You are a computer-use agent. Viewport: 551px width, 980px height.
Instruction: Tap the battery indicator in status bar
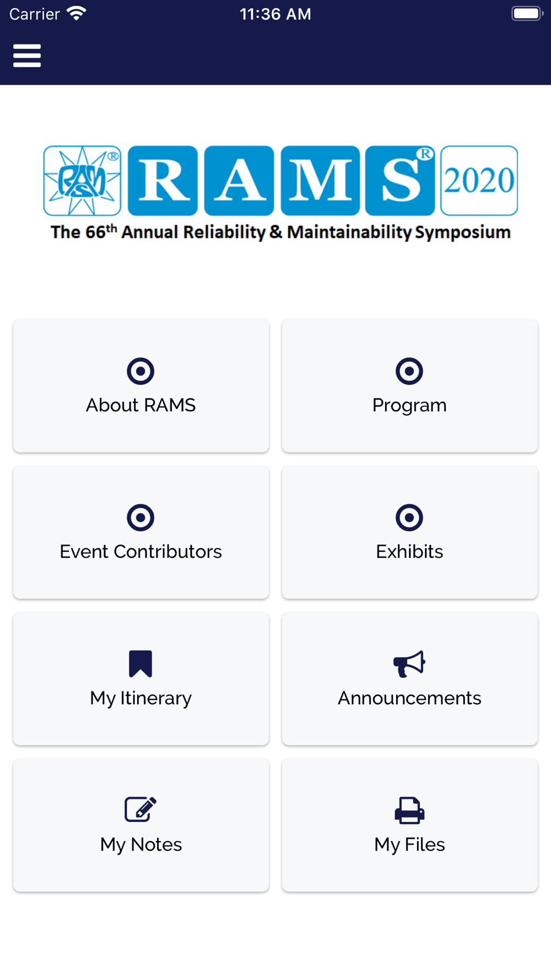click(x=527, y=13)
